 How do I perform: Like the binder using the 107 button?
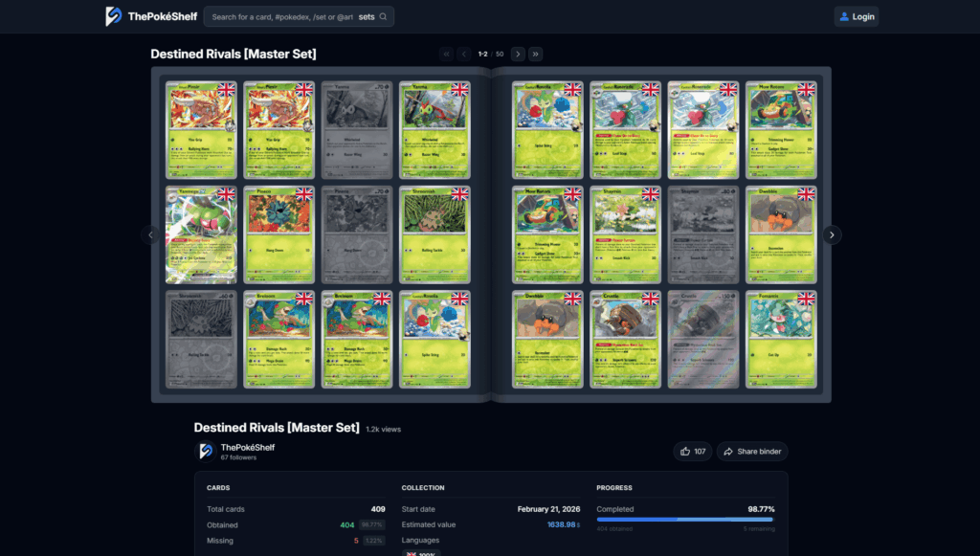point(692,451)
